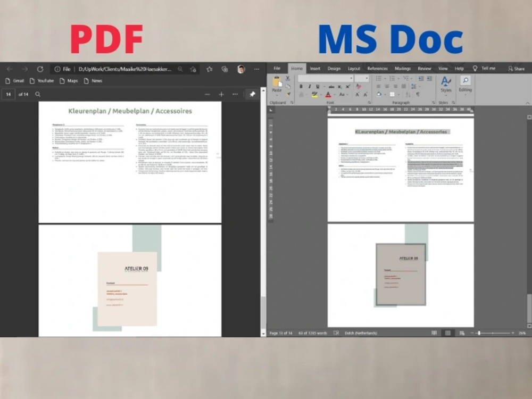Open the Paste options dropdown
This screenshot has height=399, width=532.
(x=277, y=96)
